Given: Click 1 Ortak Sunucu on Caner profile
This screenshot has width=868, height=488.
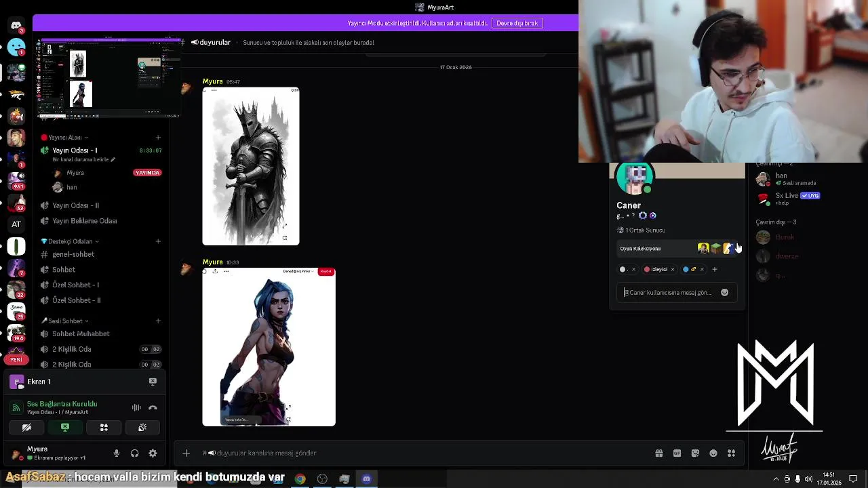Looking at the screenshot, I should (x=641, y=230).
